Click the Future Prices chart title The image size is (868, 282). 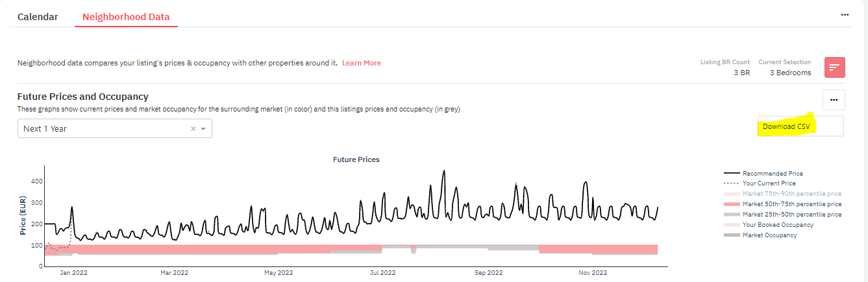356,159
